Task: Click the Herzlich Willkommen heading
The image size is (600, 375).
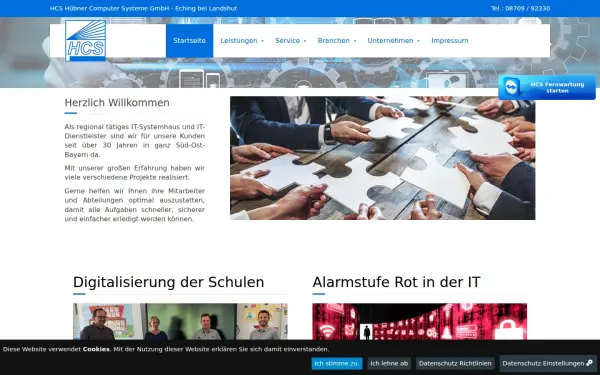Action: point(117,103)
